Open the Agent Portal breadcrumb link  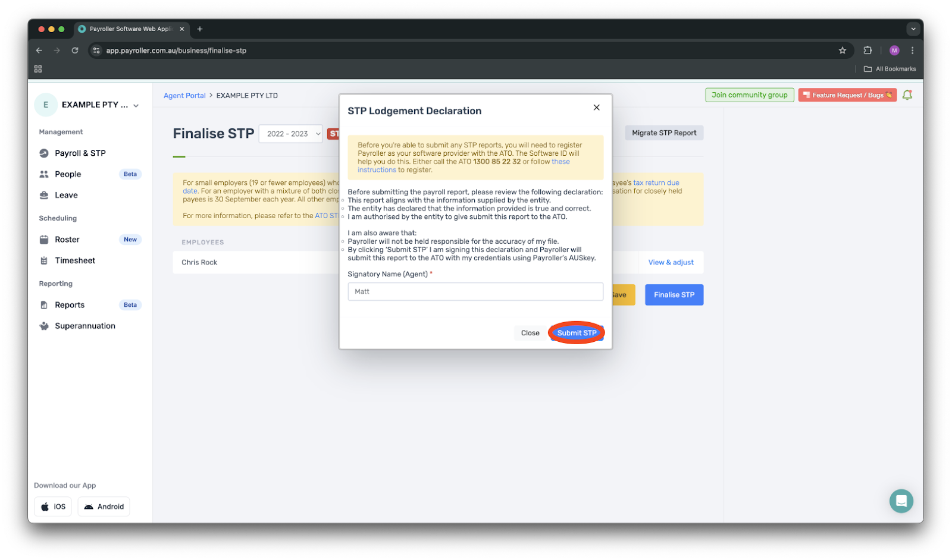coord(184,96)
